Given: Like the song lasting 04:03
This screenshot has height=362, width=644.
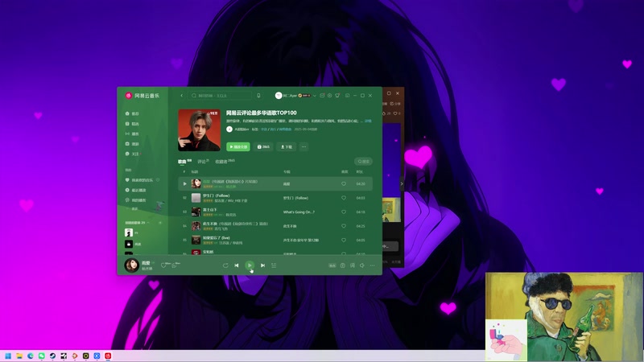Looking at the screenshot, I should tap(344, 198).
